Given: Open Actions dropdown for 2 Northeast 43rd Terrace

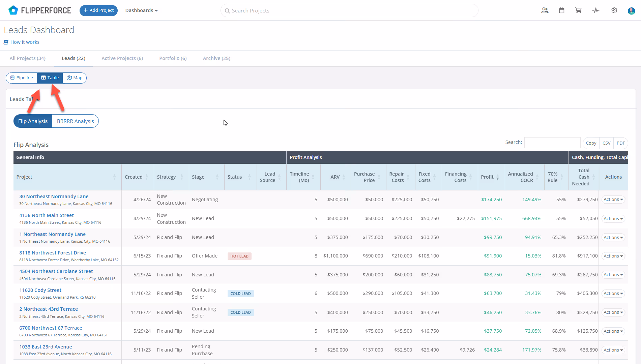Looking at the screenshot, I should pos(613,312).
